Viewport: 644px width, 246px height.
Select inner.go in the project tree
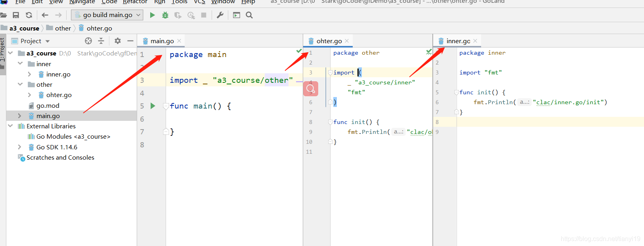58,74
